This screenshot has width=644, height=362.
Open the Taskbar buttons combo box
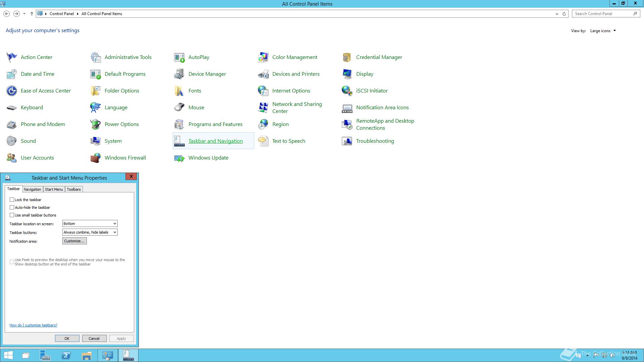90,232
